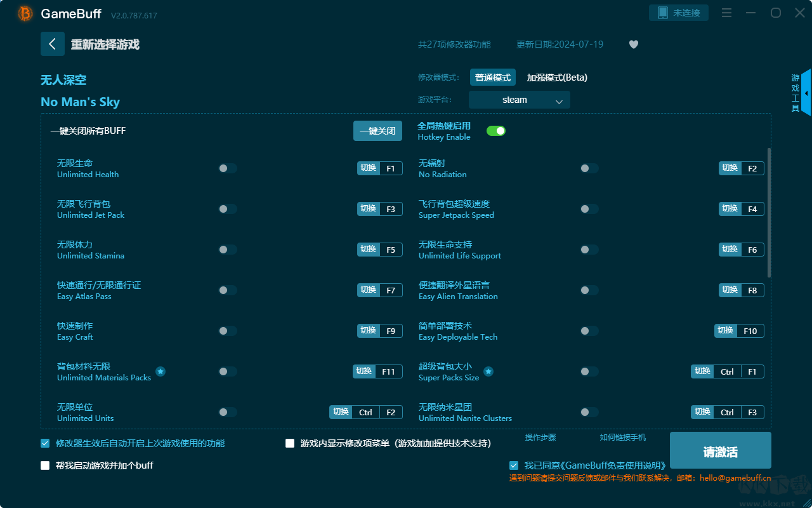Switch on Unlimited Life Support
812x508 pixels.
click(x=589, y=250)
